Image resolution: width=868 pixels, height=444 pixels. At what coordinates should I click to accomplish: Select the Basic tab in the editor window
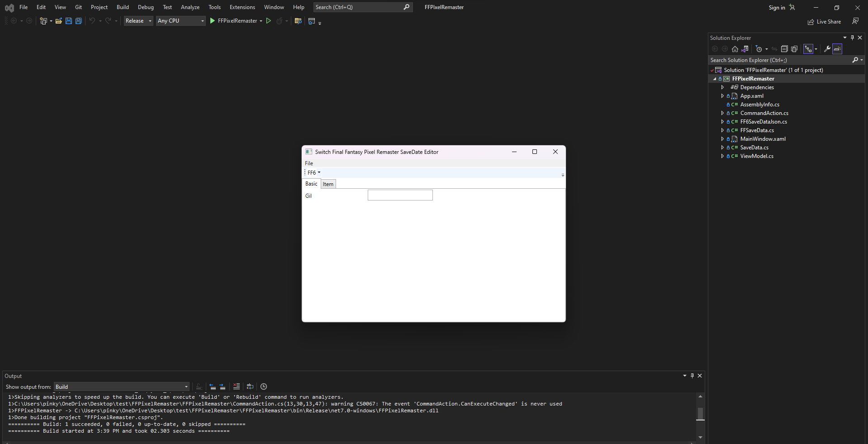(x=311, y=183)
